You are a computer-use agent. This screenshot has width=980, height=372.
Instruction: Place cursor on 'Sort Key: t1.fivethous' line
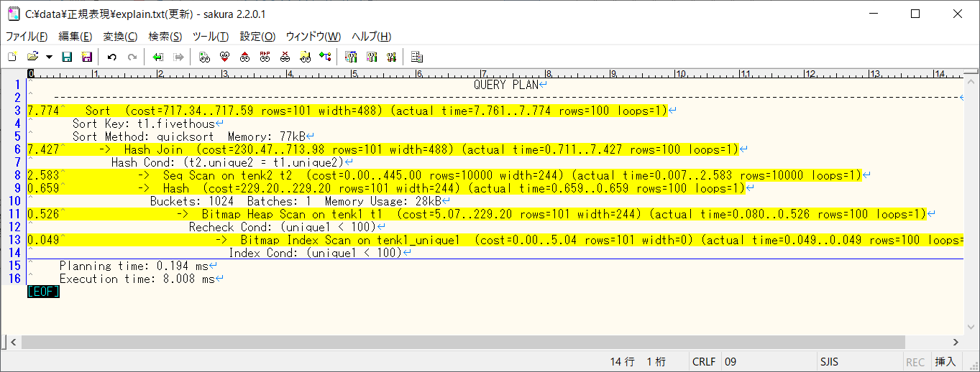pyautogui.click(x=144, y=124)
